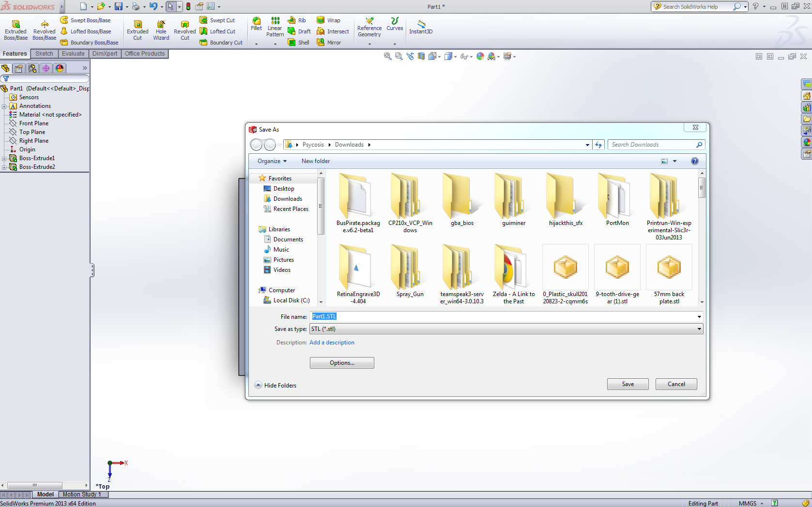The image size is (812, 507).
Task: Expand the Annotations tree node
Action: 4,106
